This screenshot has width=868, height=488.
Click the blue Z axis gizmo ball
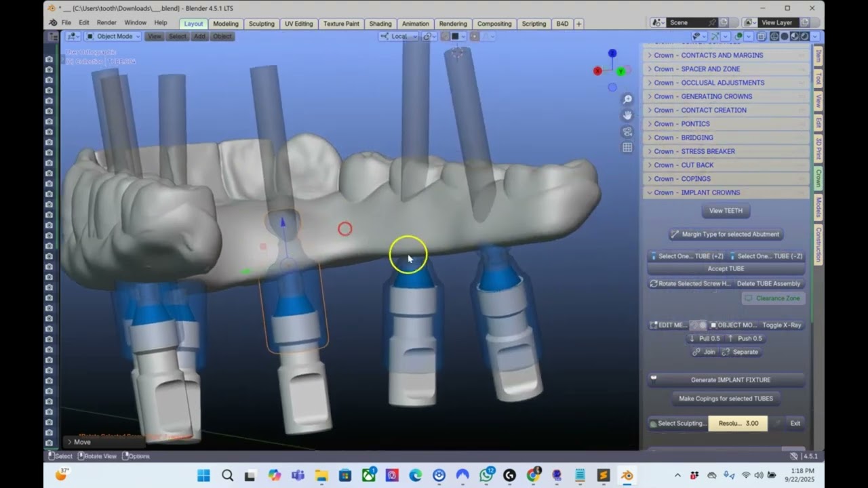(x=612, y=53)
